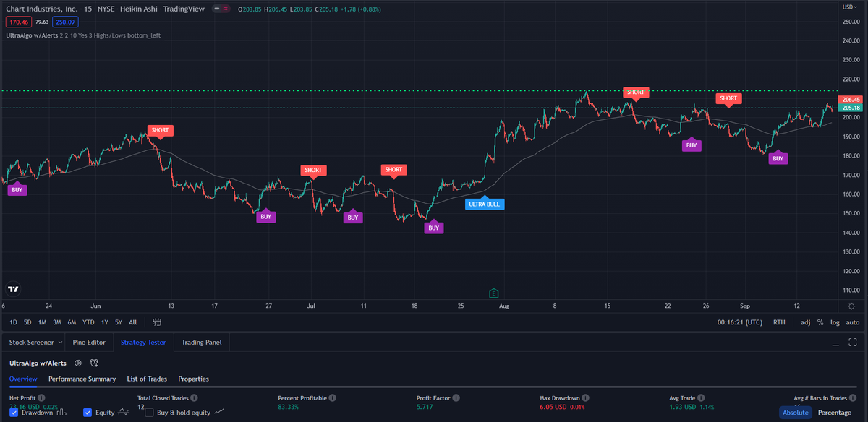Open the go-to-date calendar icon
868x422 pixels.
[156, 322]
